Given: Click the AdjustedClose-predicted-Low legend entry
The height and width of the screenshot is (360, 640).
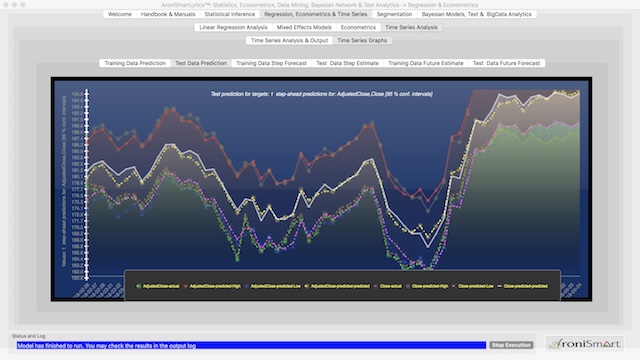Looking at the screenshot, I should pos(272,286).
